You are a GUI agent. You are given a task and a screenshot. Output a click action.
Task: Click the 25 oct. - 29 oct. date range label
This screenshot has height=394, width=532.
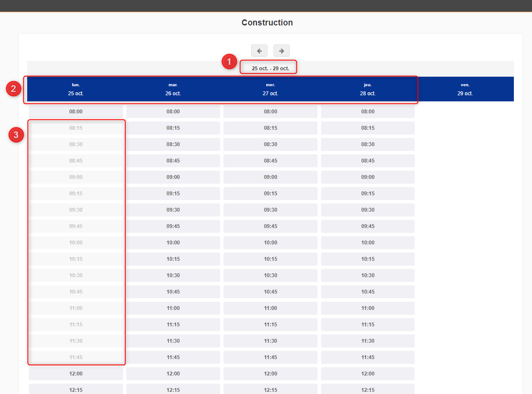(271, 69)
